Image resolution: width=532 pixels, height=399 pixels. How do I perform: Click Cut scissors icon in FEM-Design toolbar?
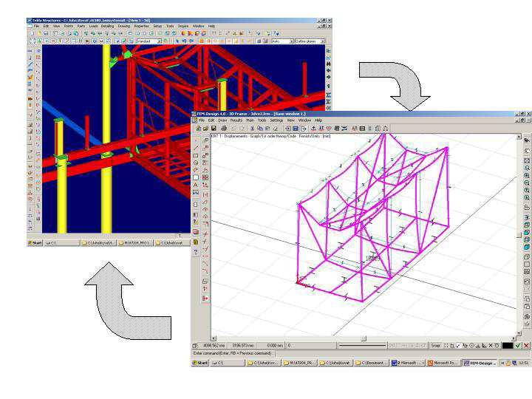click(x=252, y=129)
